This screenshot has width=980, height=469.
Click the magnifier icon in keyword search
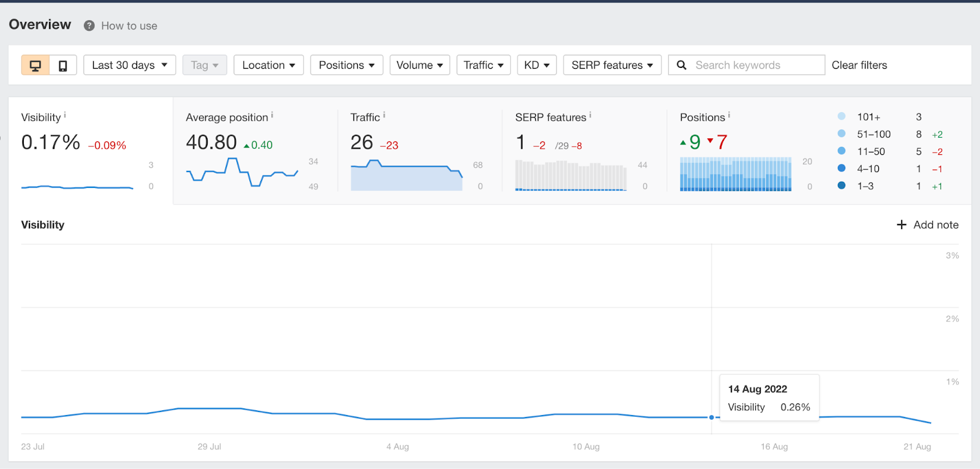click(682, 65)
